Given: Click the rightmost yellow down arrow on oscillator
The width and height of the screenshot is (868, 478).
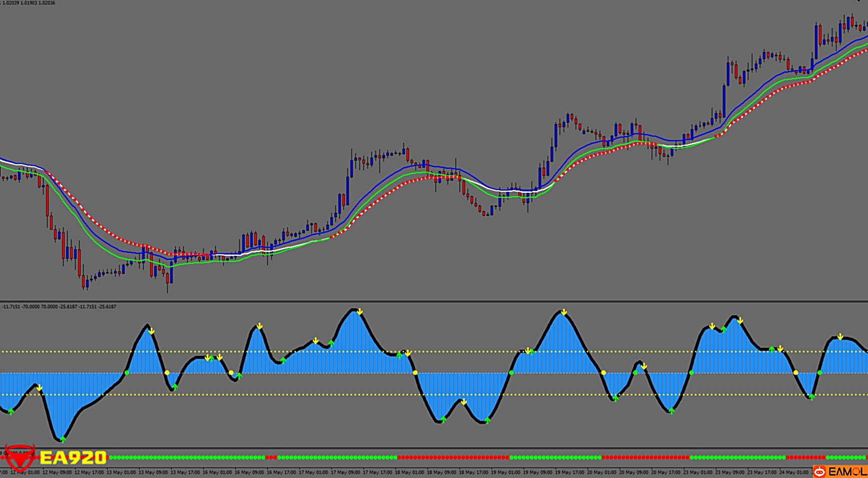Looking at the screenshot, I should coord(840,337).
